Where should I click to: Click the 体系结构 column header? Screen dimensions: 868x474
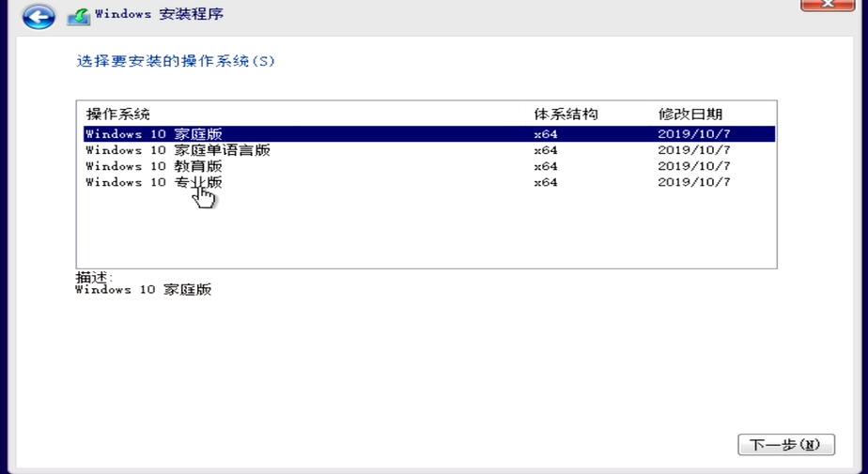tap(566, 115)
